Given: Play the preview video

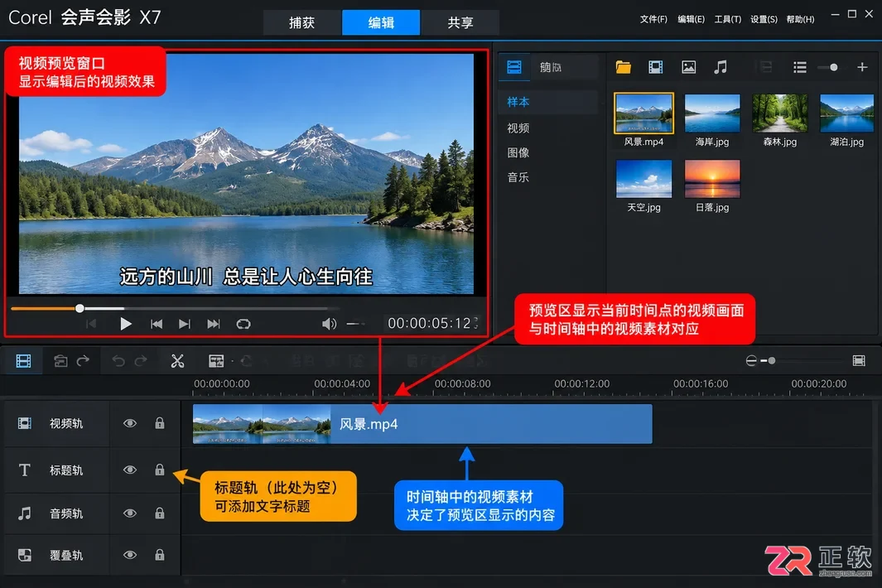Looking at the screenshot, I should click(125, 324).
